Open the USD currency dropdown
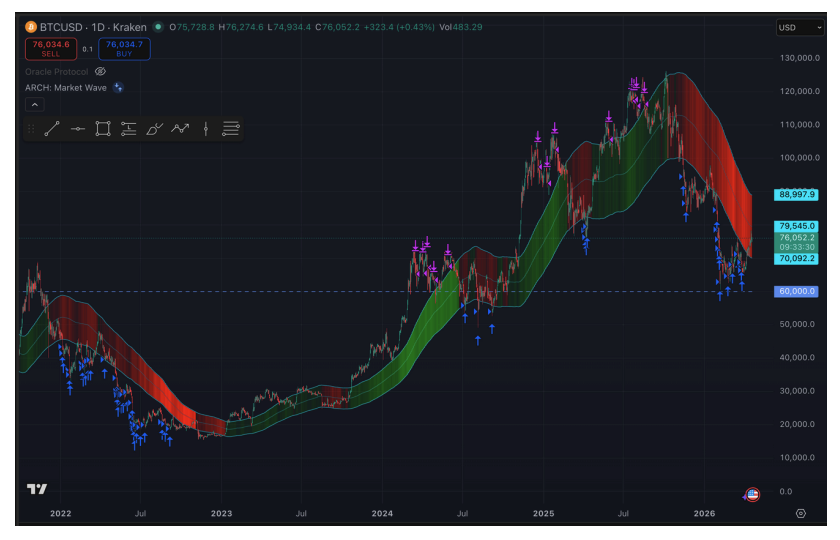 coord(800,27)
